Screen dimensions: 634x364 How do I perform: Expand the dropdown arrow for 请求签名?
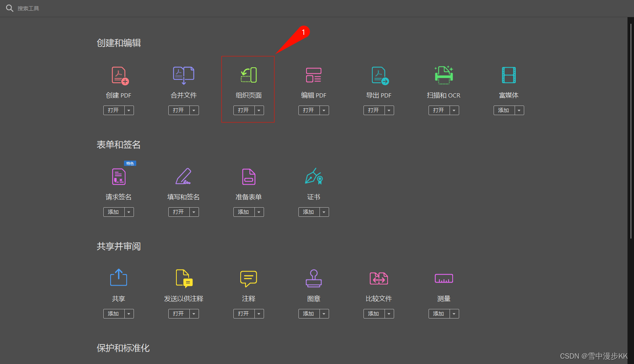[129, 212]
